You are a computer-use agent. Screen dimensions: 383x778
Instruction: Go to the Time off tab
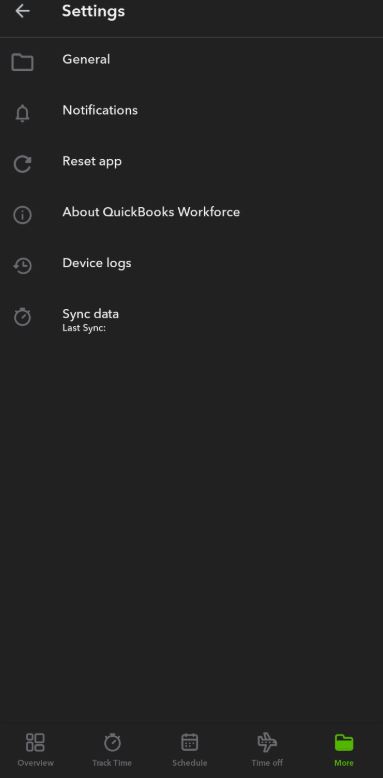(x=267, y=750)
